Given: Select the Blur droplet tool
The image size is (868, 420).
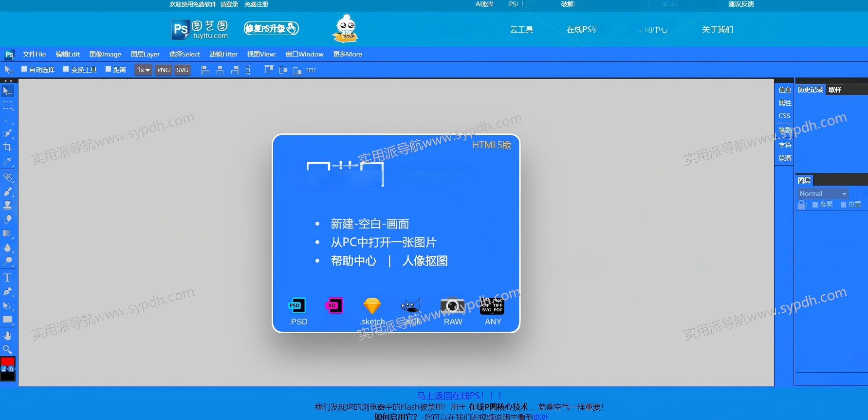Looking at the screenshot, I should click(7, 248).
